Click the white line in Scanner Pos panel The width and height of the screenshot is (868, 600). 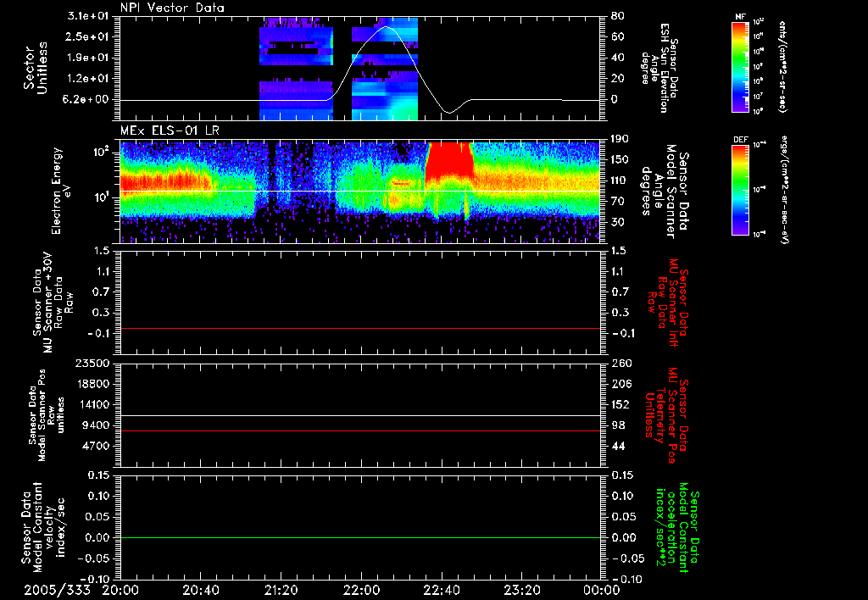(359, 415)
